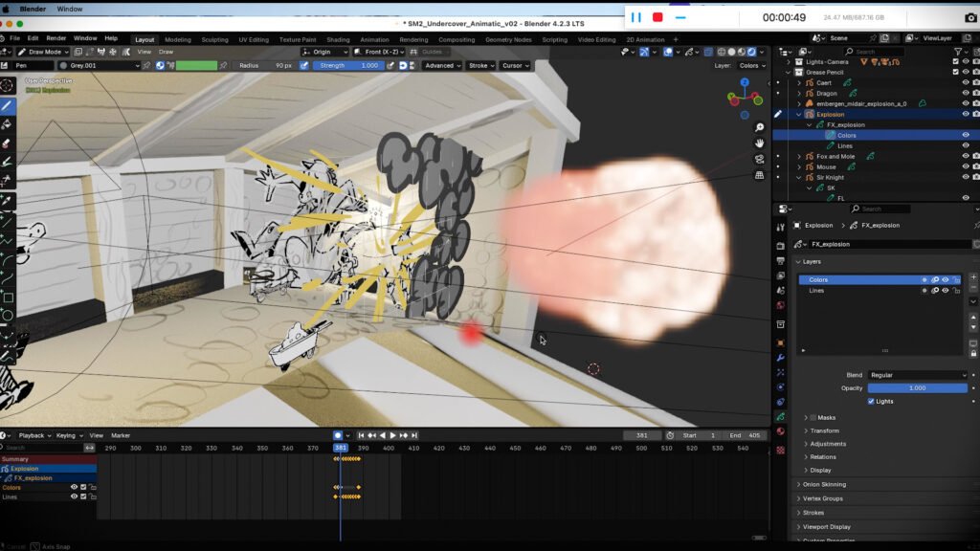This screenshot has height=551, width=980.
Task: Jump to the timeline end frame
Action: pos(414,435)
